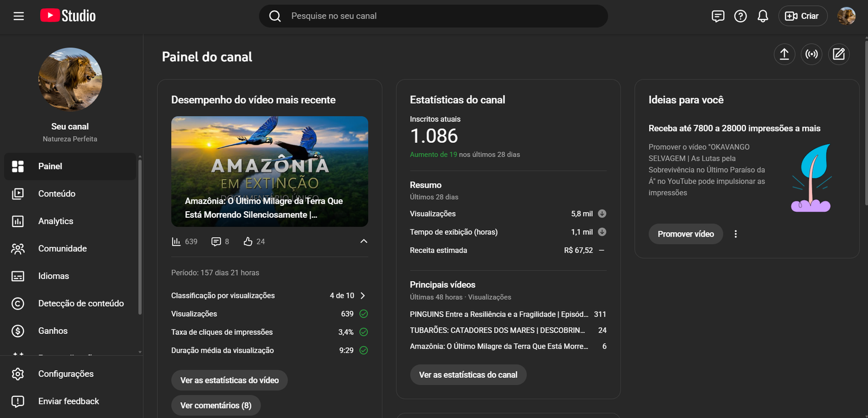Open the hamburger navigation menu
The width and height of the screenshot is (868, 418).
pyautogui.click(x=18, y=16)
